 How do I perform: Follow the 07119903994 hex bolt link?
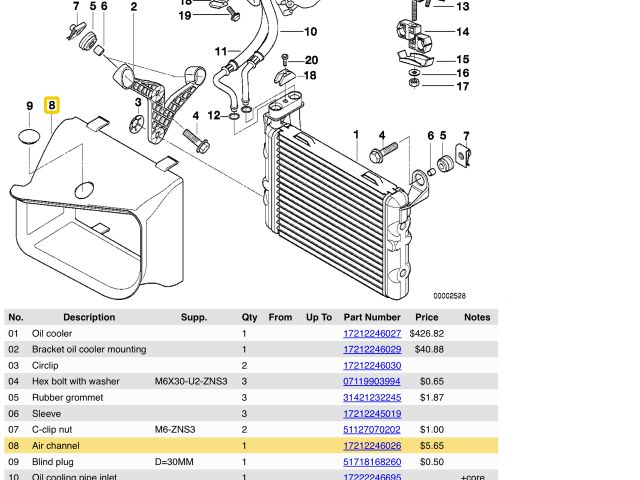372,381
